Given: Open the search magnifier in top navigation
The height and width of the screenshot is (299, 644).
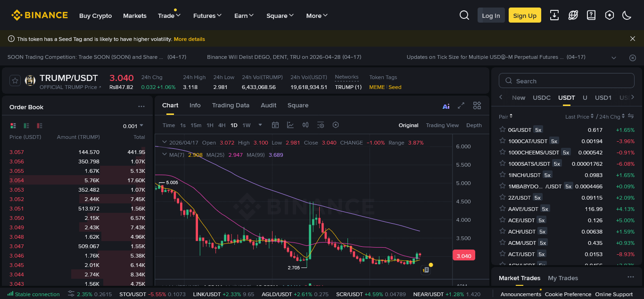Looking at the screenshot, I should click(x=464, y=15).
